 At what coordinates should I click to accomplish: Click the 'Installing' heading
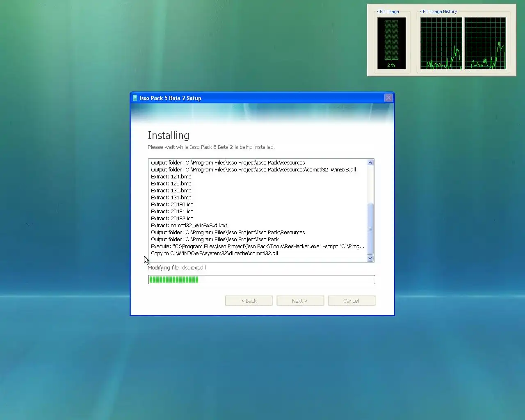click(169, 135)
